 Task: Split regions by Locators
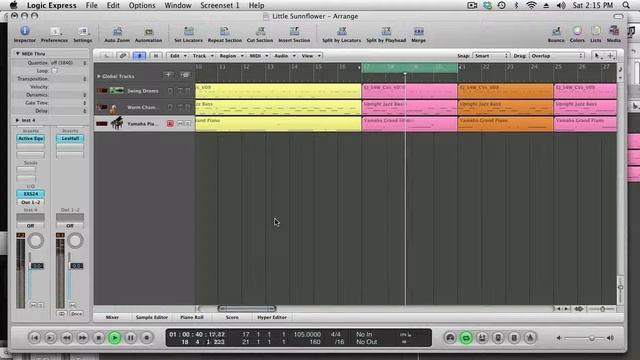[x=342, y=34]
